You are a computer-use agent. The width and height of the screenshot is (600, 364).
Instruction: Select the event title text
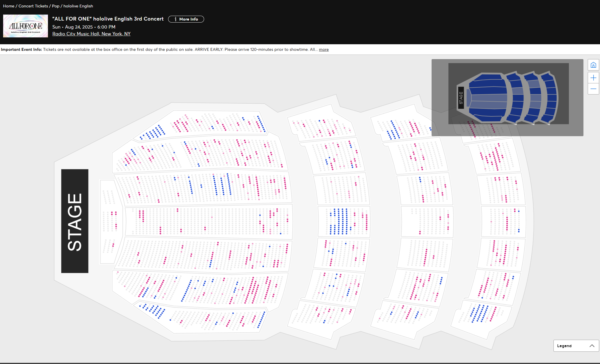point(108,19)
